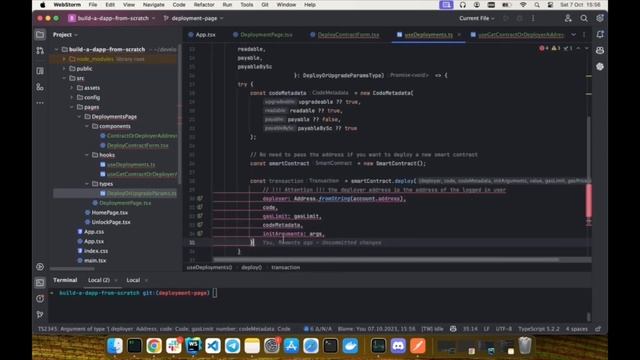Screen dimensions: 640x360
Task: Click the editor horizontal scrollbar
Action: pyautogui.click(x=386, y=260)
